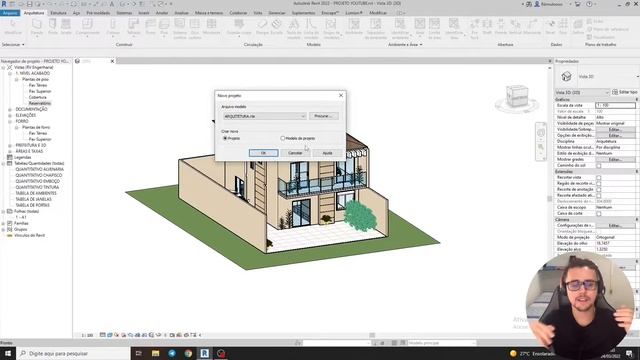Select the Forro (ceiling) tool icon
This screenshot has width=640, height=360.
[150, 24]
